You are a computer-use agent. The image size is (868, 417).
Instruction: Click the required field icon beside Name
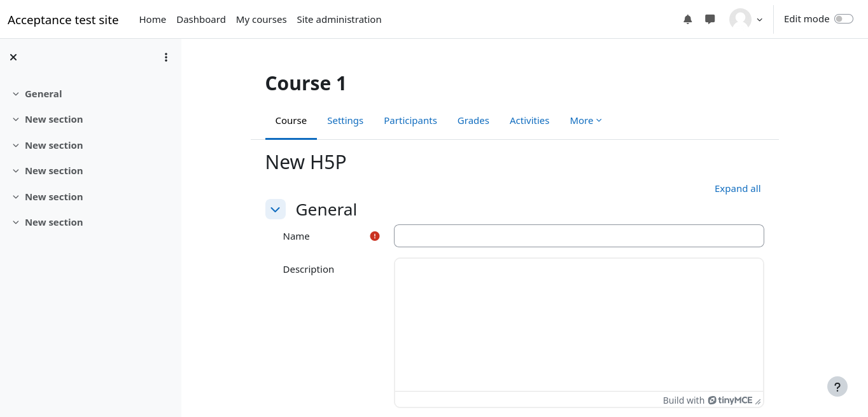pyautogui.click(x=375, y=236)
